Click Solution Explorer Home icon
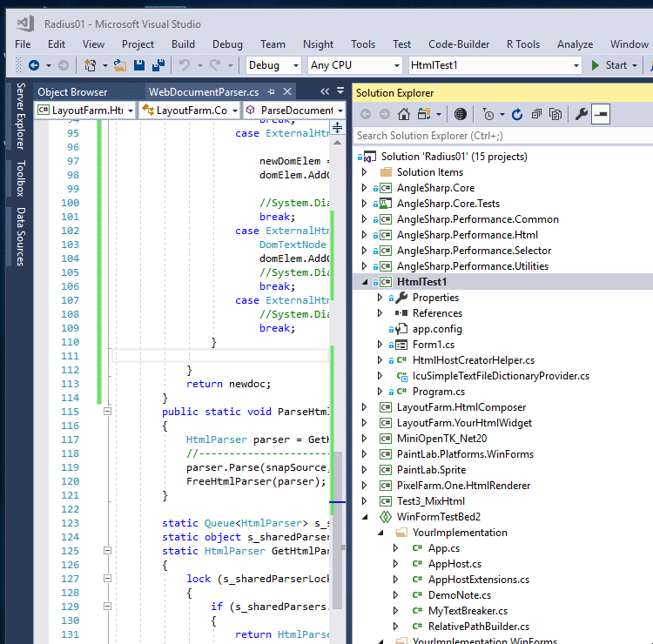The height and width of the screenshot is (644, 653). (403, 114)
